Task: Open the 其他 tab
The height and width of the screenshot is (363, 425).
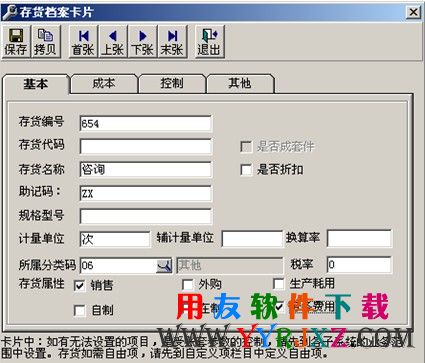Action: [x=240, y=83]
